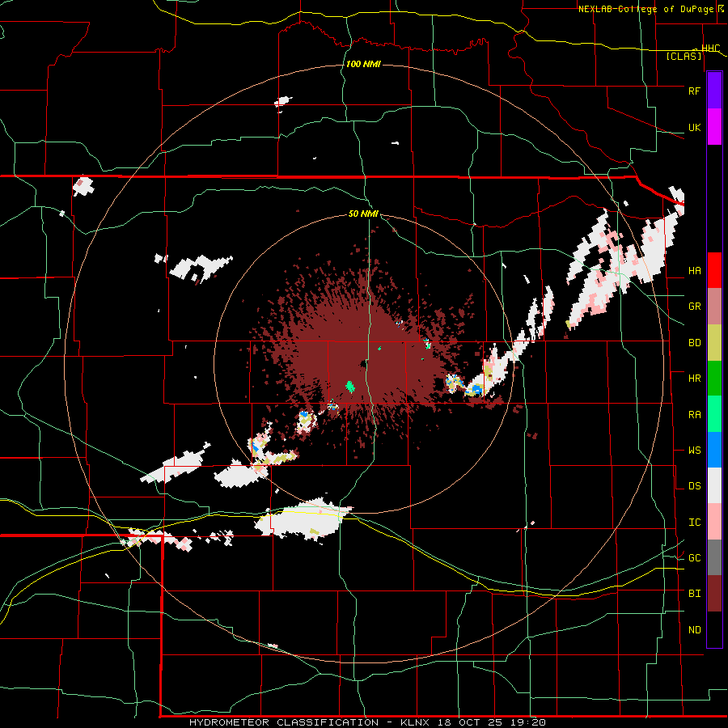Click the HA legend label
This screenshot has height=728, width=728.
point(694,271)
